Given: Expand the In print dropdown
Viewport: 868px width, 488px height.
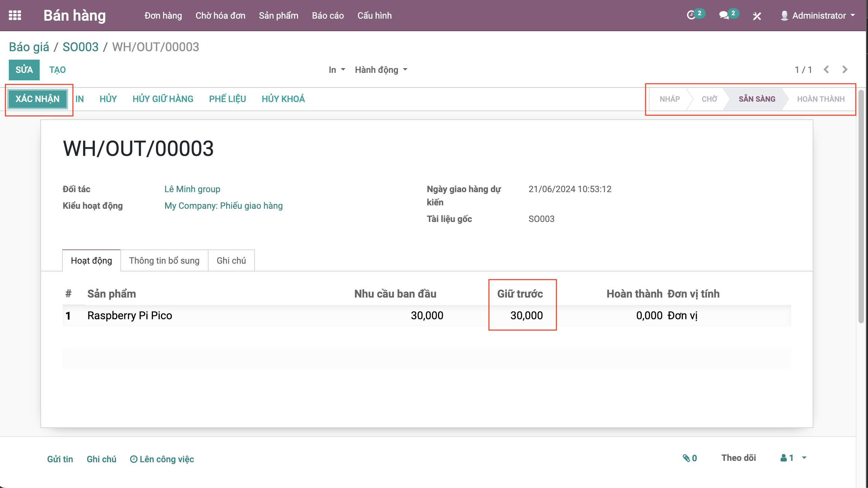Looking at the screenshot, I should [337, 70].
